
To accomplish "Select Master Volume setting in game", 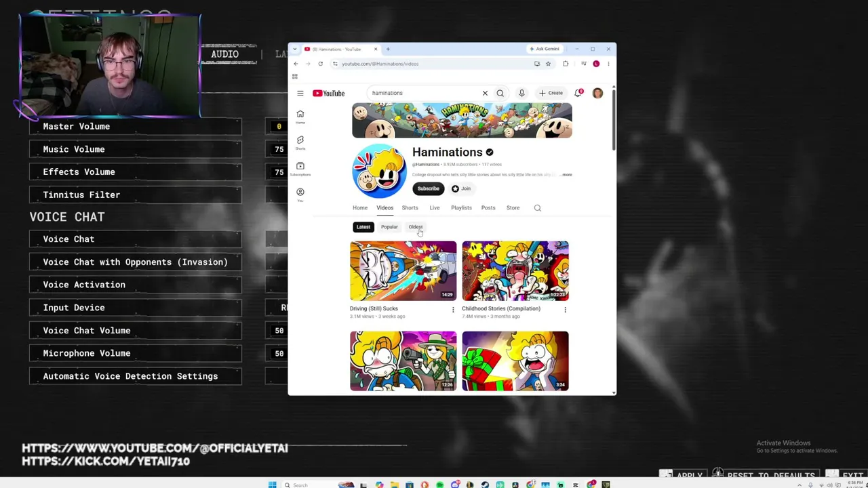I will [136, 126].
